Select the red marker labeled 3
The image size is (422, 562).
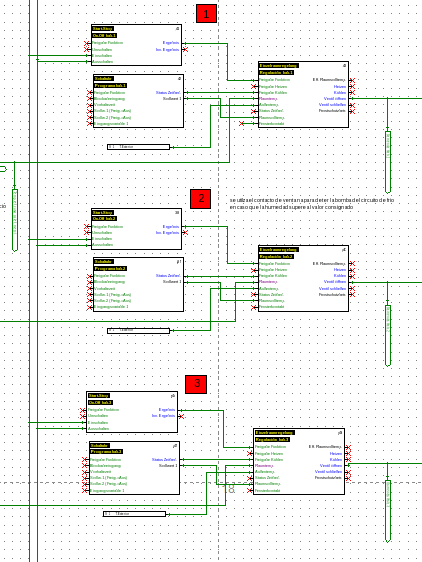click(196, 384)
